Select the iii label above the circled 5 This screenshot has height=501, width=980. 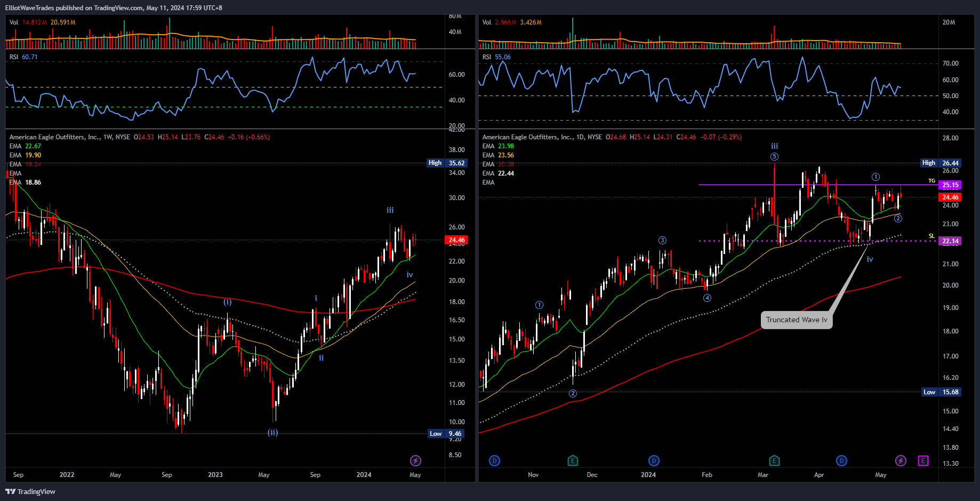tap(774, 146)
